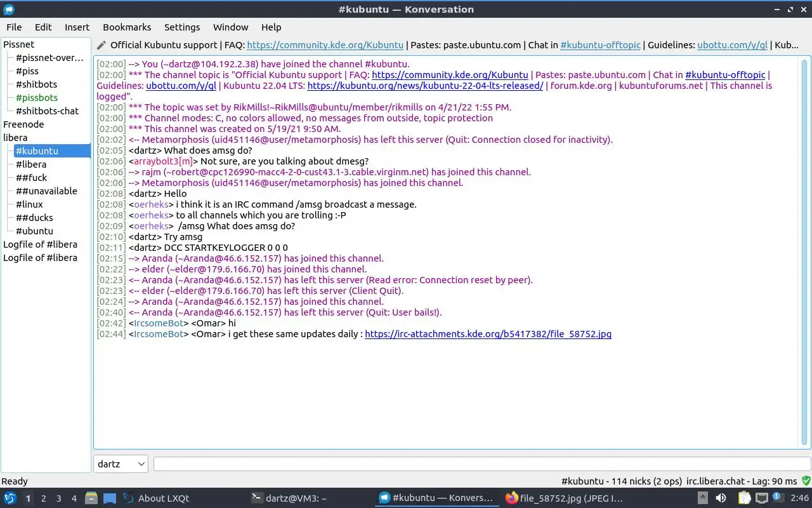Click the show desktop icon in the panel
812x508 pixels.
110,498
